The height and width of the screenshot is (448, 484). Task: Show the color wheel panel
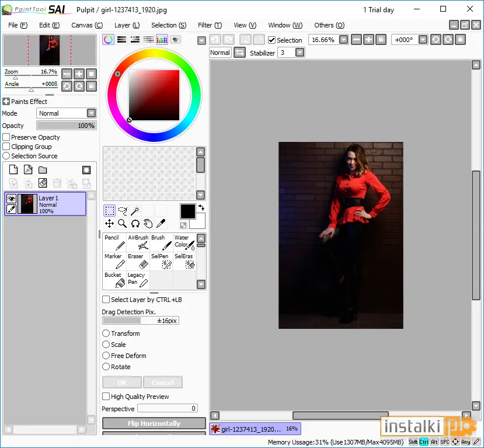click(109, 40)
